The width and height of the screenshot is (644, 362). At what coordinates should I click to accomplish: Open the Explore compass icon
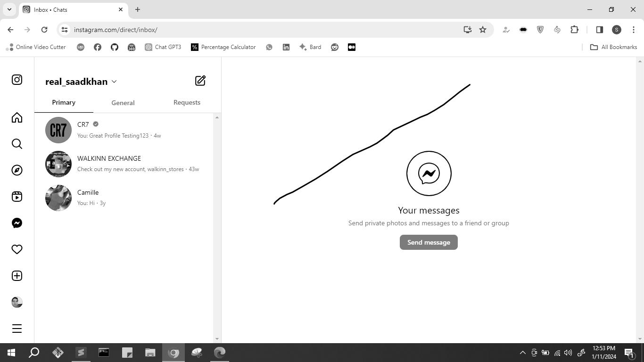click(x=17, y=170)
